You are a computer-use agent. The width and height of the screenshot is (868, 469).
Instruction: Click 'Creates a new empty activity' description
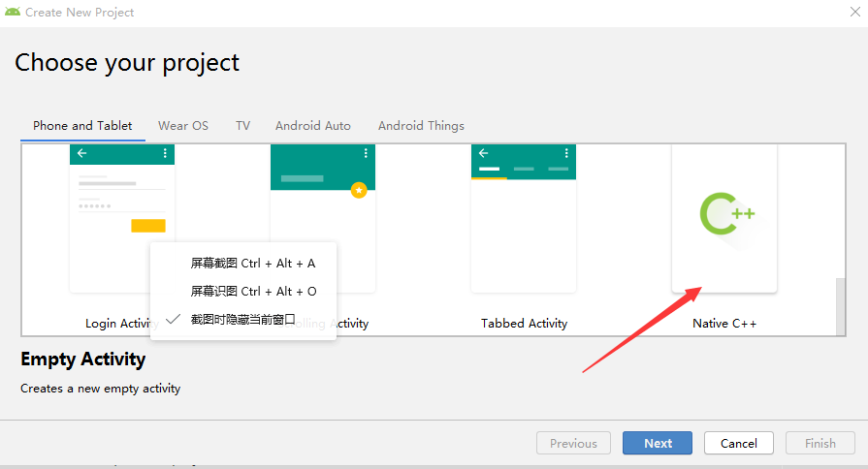coord(100,389)
